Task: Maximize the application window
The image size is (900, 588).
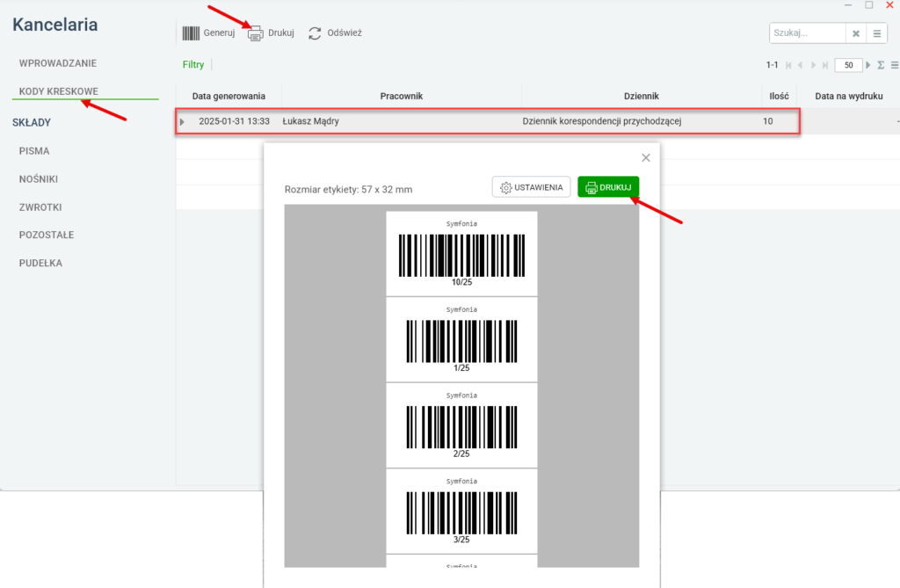Action: point(869,5)
